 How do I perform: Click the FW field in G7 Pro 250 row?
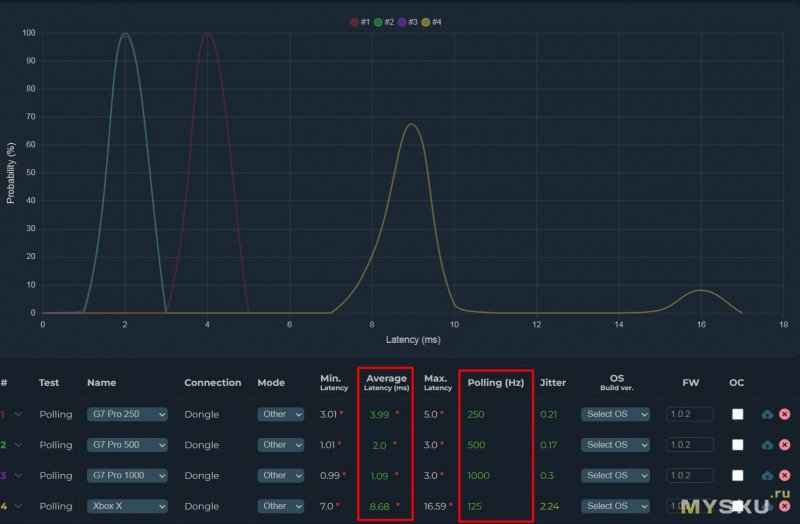pos(689,414)
